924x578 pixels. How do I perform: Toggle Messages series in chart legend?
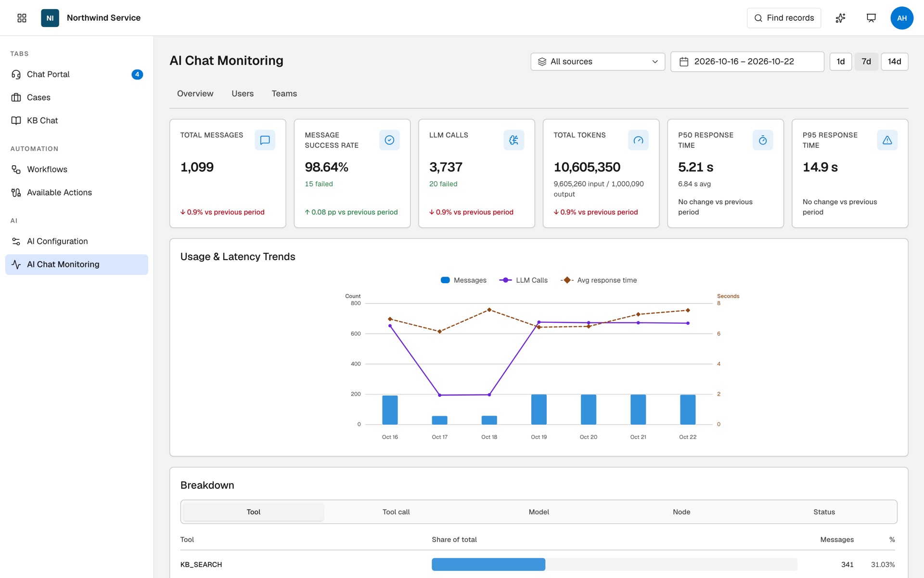click(x=463, y=280)
